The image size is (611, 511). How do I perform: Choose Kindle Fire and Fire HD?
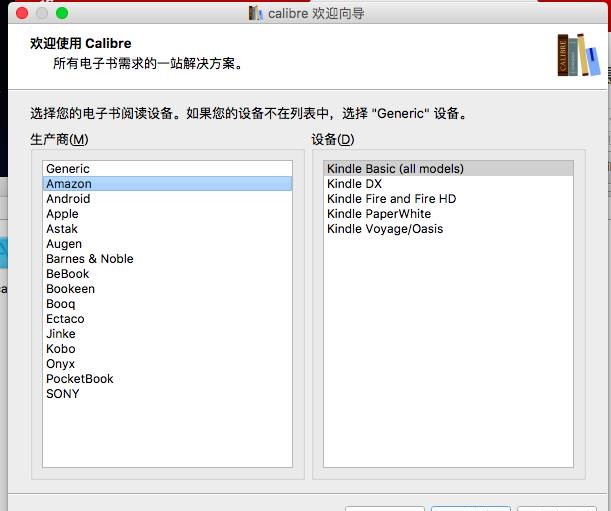[x=448, y=199]
